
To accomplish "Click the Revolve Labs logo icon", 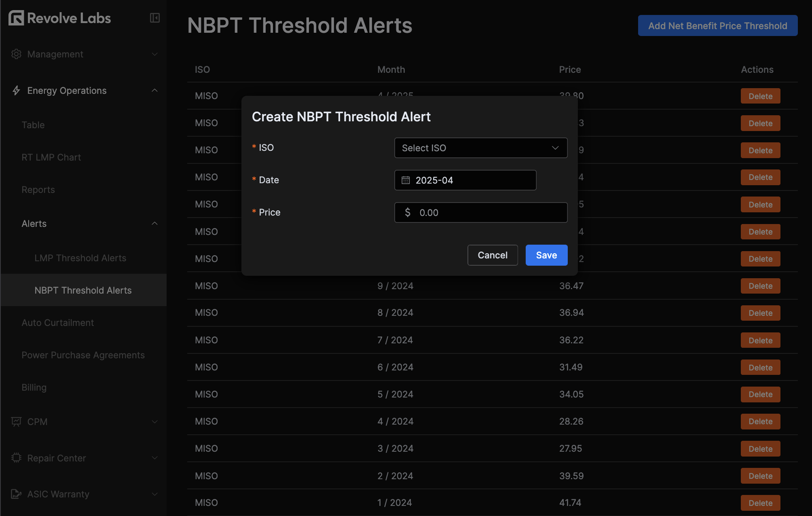I will pos(16,18).
